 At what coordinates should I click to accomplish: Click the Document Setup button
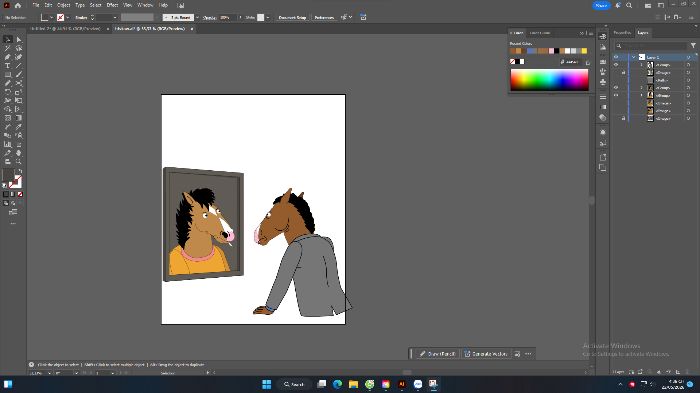pyautogui.click(x=292, y=17)
